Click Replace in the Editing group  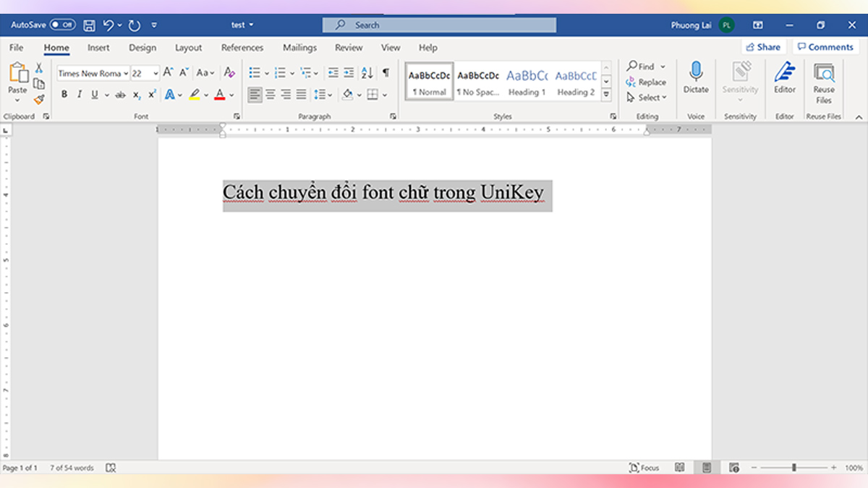click(x=646, y=82)
